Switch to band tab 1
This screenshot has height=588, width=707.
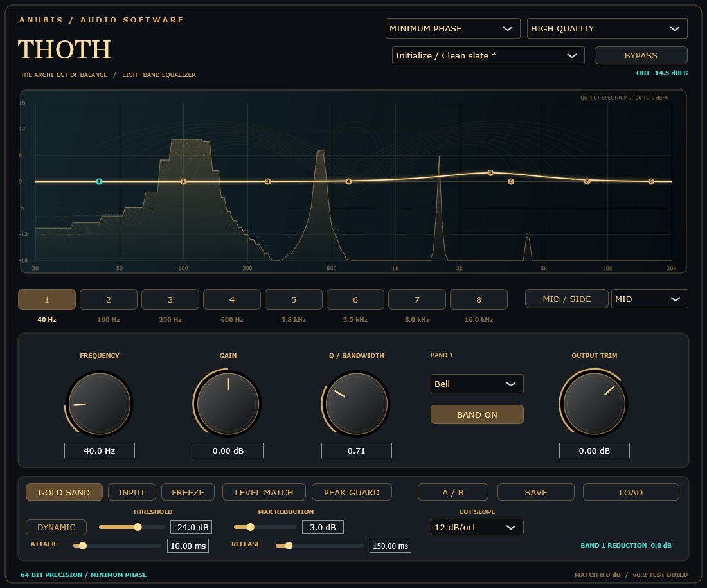coord(47,299)
